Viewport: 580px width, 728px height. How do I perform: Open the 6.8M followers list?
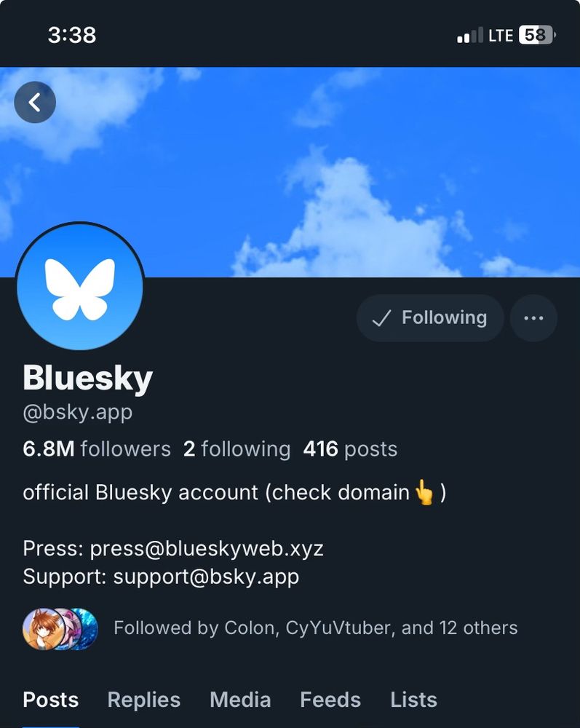click(x=97, y=449)
